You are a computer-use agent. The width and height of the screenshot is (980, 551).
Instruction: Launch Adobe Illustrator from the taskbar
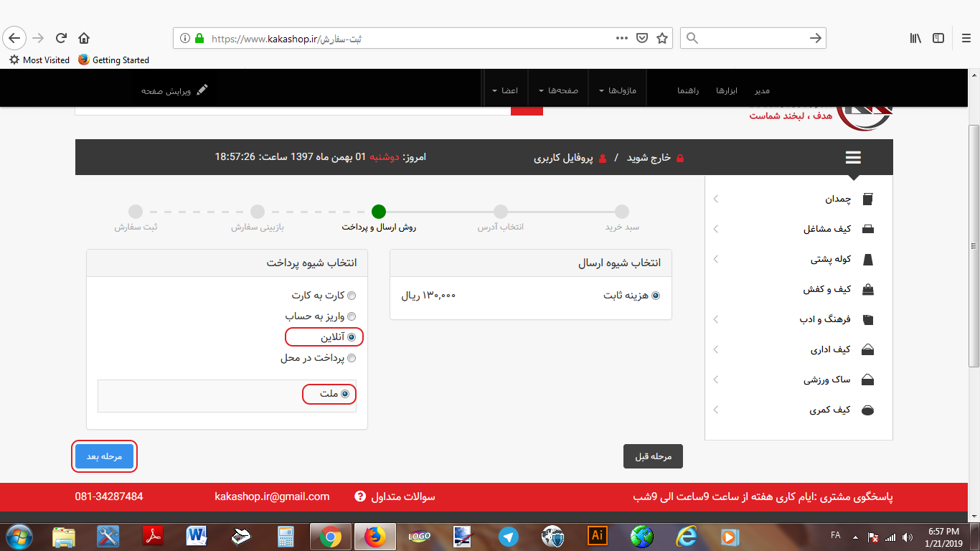(x=596, y=536)
